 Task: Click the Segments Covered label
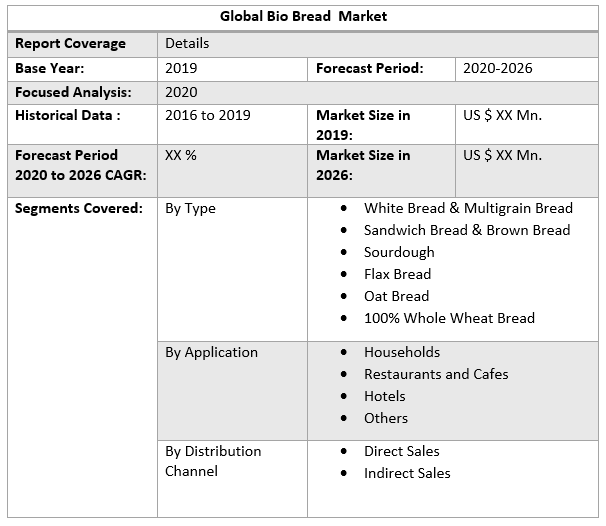(79, 208)
